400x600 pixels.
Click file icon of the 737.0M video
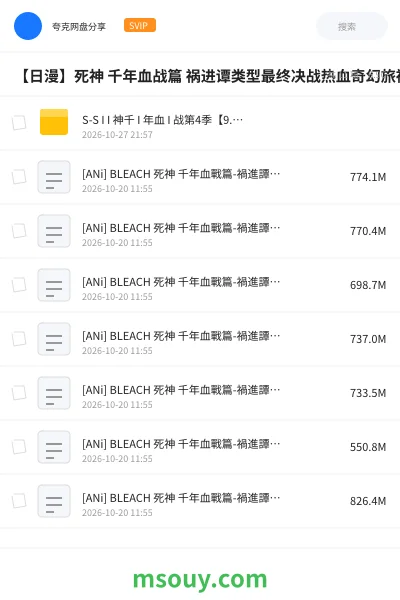click(54, 339)
